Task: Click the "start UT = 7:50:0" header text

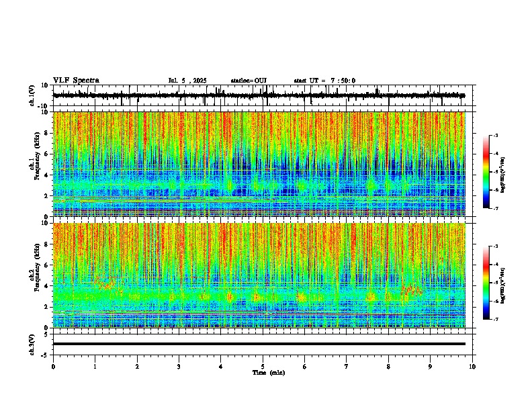Action: coord(324,81)
